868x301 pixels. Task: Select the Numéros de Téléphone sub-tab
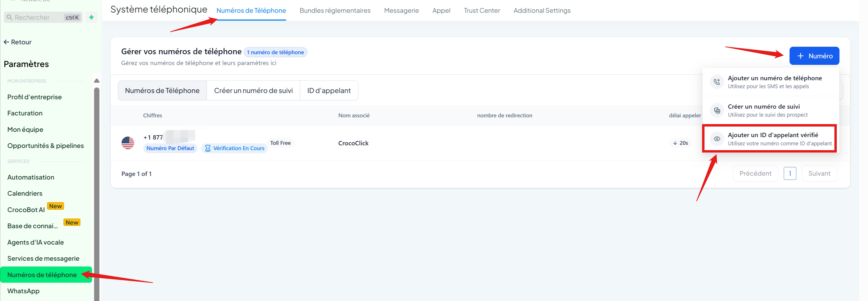click(162, 91)
